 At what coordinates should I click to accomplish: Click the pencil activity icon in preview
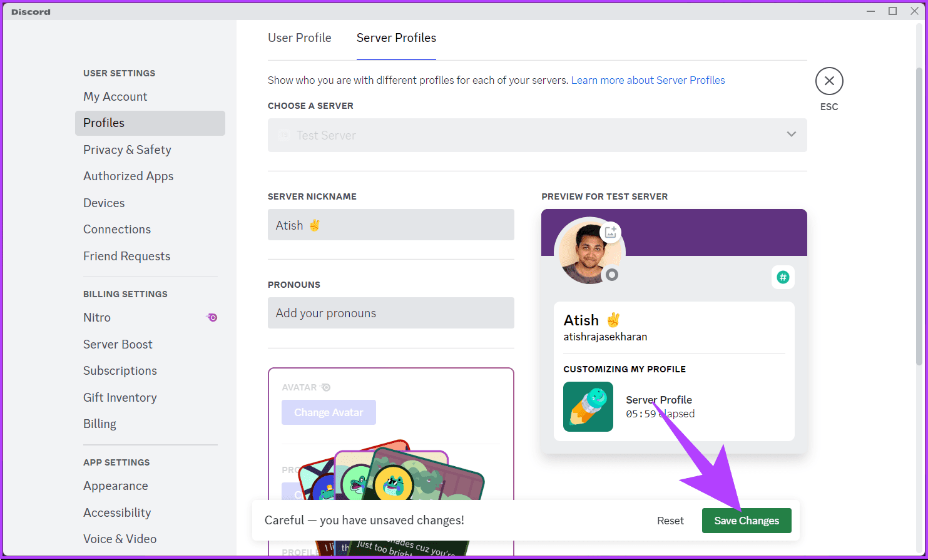click(588, 407)
